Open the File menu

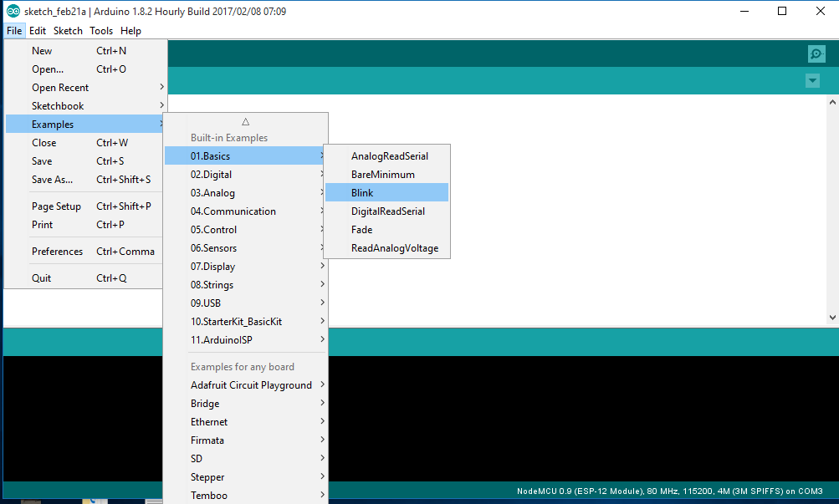[14, 30]
